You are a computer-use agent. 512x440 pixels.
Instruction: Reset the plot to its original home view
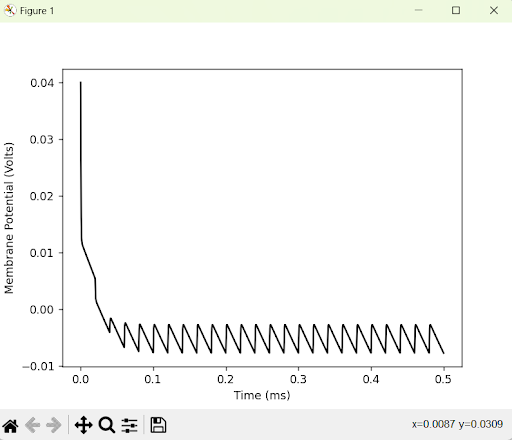[10, 425]
